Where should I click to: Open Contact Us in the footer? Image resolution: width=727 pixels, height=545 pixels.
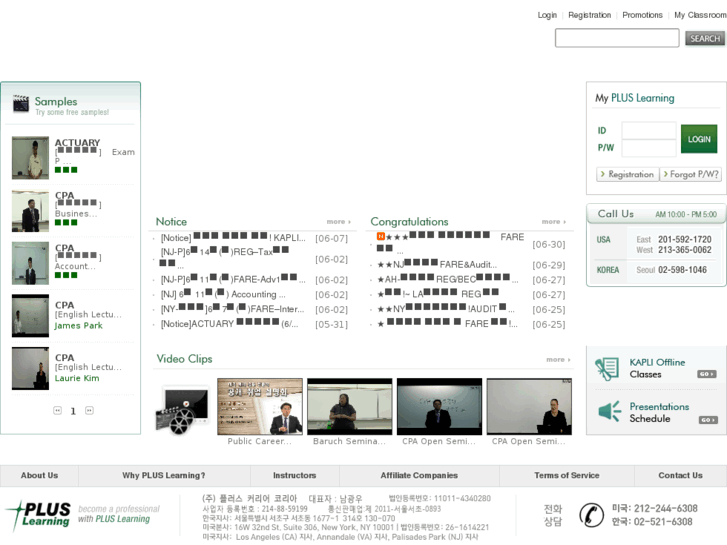[x=680, y=475]
